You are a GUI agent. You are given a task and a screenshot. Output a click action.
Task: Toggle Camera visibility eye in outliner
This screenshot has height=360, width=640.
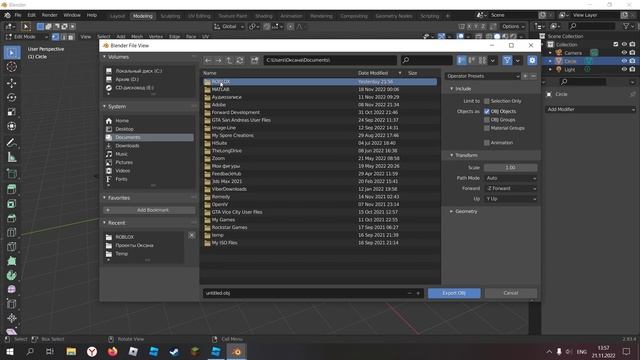[624, 53]
